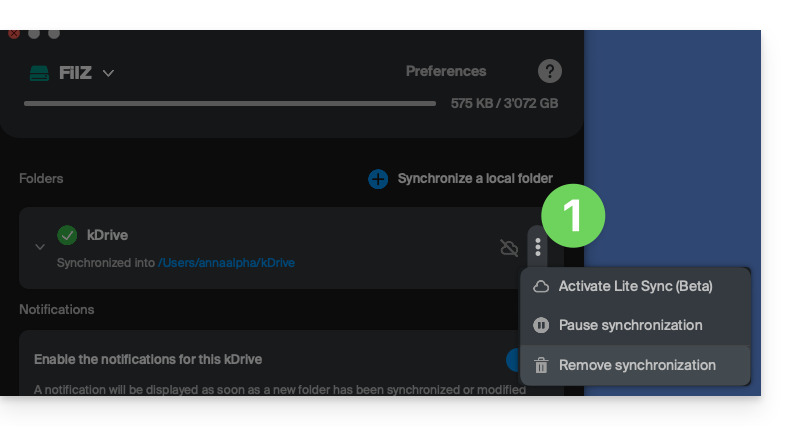Image resolution: width=791 pixels, height=426 pixels.
Task: Toggle the kDrive notifications switch
Action: 516,360
